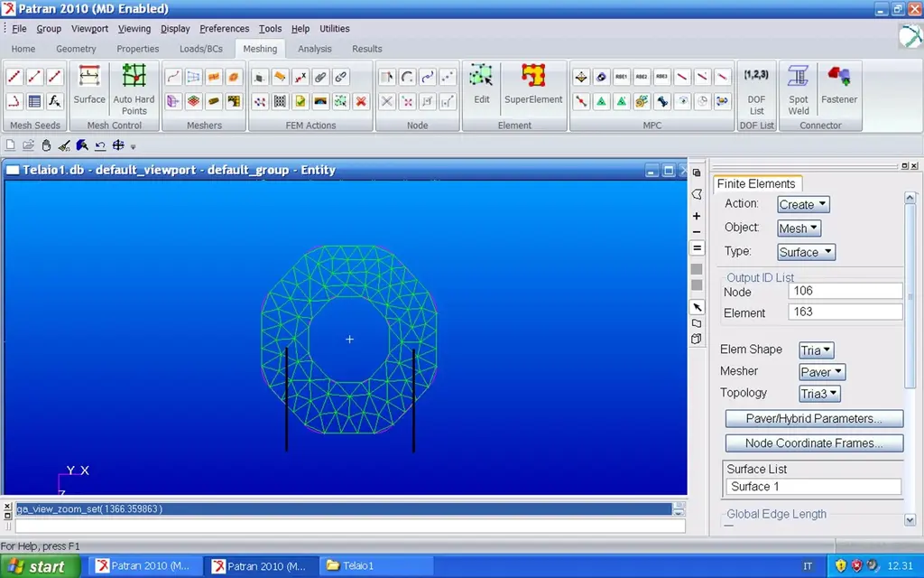Click the 12.31 clock in system tray
The height and width of the screenshot is (578, 924).
(x=900, y=565)
